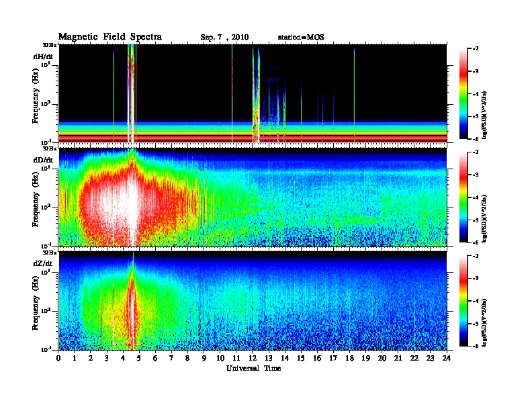Click hour tick label '8' on time axis
This screenshot has height=411, width=532.
187,359
